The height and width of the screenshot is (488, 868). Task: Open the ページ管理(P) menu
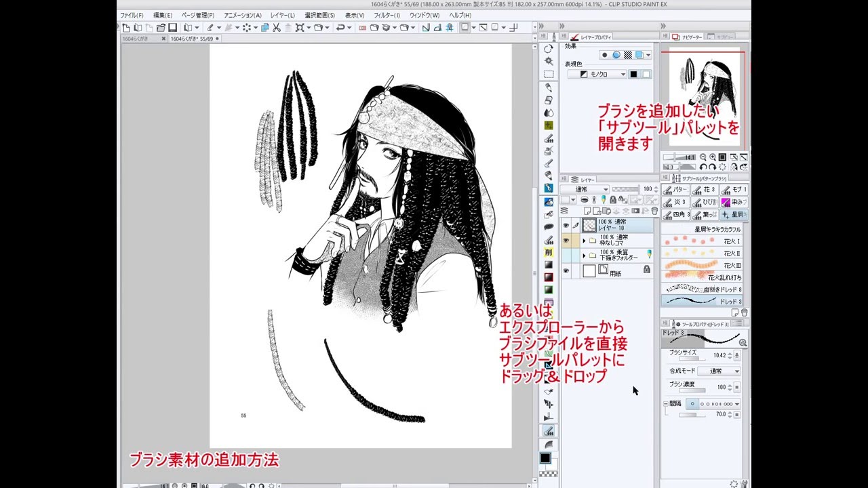click(x=197, y=15)
